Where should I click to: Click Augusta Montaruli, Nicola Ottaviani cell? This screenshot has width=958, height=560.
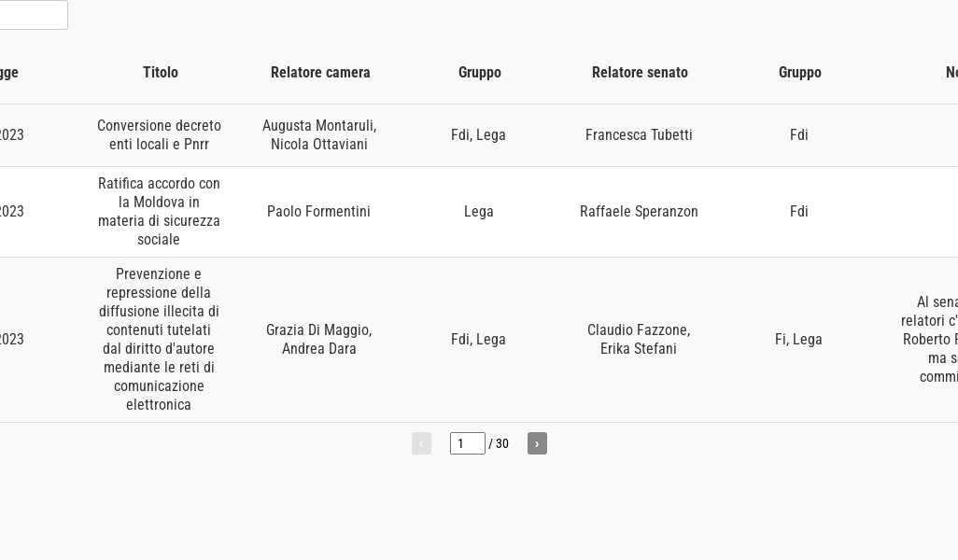pos(319,135)
